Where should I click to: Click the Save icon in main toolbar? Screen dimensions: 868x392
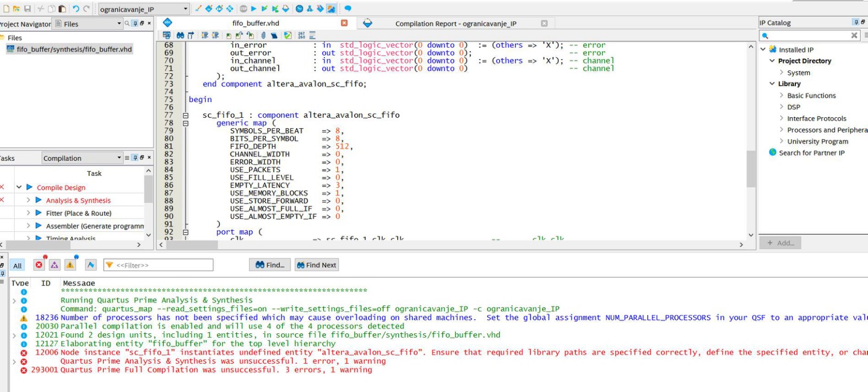point(27,9)
